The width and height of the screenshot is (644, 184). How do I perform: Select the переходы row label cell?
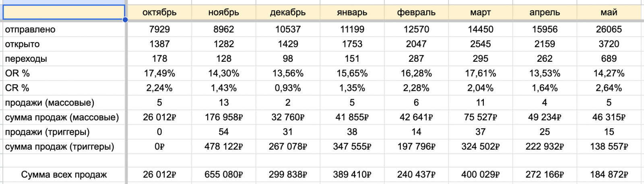(26, 59)
